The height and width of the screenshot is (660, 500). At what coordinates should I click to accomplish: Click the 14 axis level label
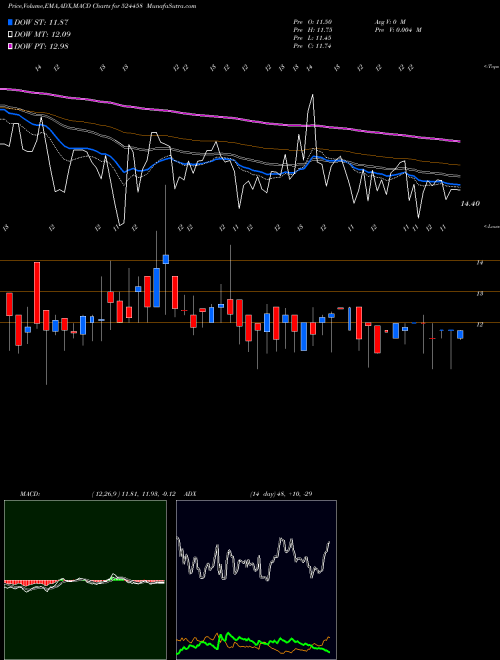(x=479, y=263)
